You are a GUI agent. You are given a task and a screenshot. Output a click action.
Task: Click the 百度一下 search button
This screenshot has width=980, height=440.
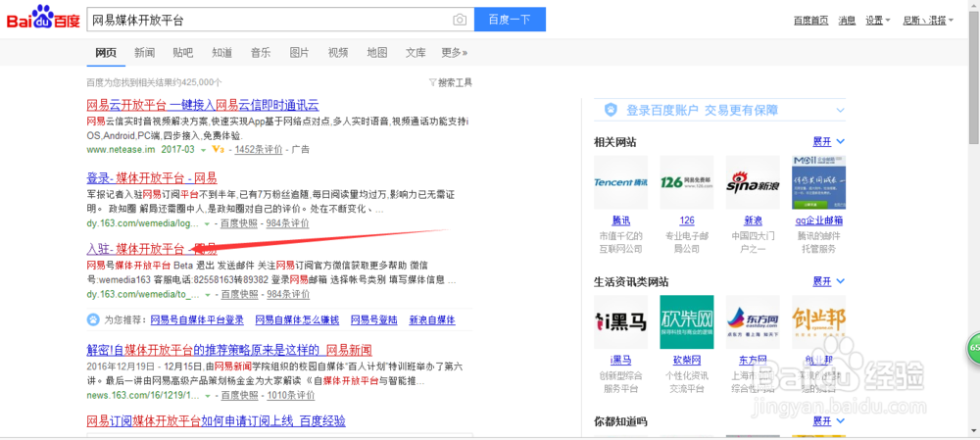coord(510,20)
